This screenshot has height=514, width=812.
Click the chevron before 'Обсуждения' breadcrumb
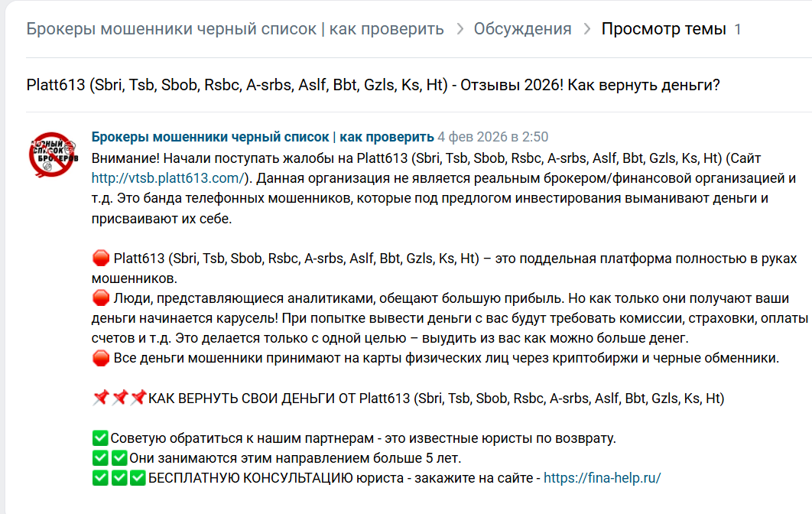460,29
